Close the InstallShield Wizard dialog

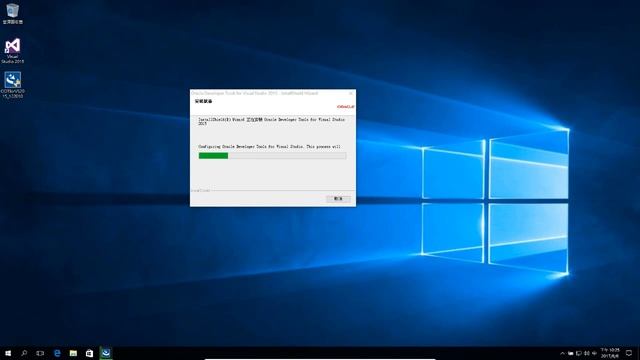pos(351,93)
